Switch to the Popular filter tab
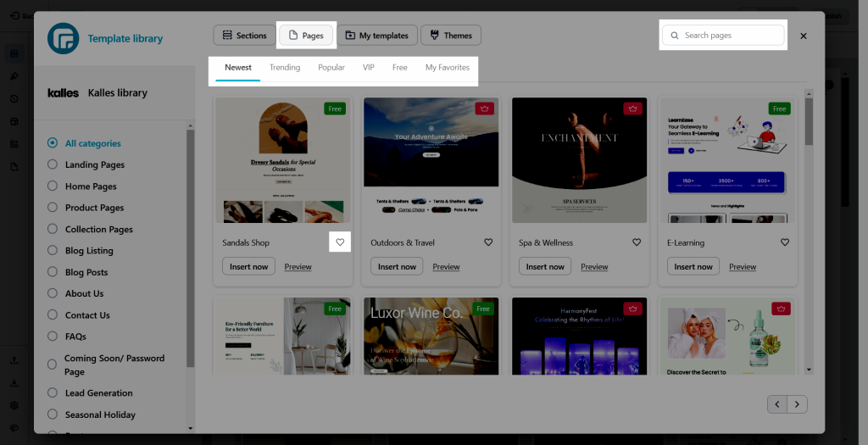The width and height of the screenshot is (868, 445). click(331, 68)
